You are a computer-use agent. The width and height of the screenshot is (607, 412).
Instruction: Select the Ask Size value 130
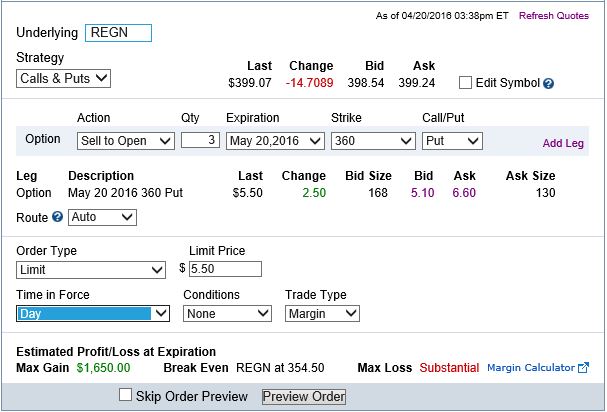pos(545,193)
